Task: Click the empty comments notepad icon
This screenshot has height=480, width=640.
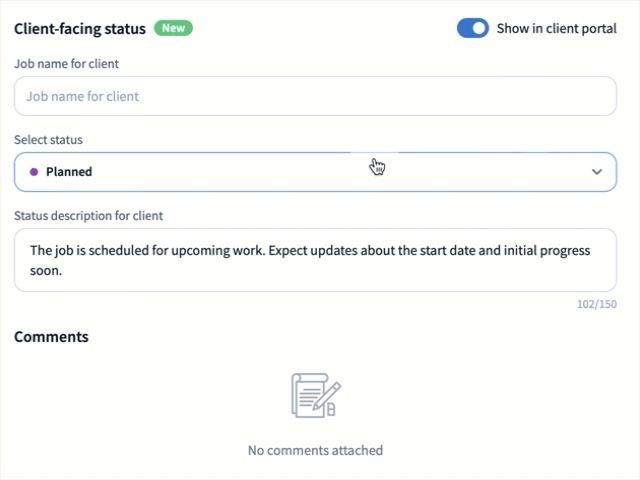Action: (314, 395)
